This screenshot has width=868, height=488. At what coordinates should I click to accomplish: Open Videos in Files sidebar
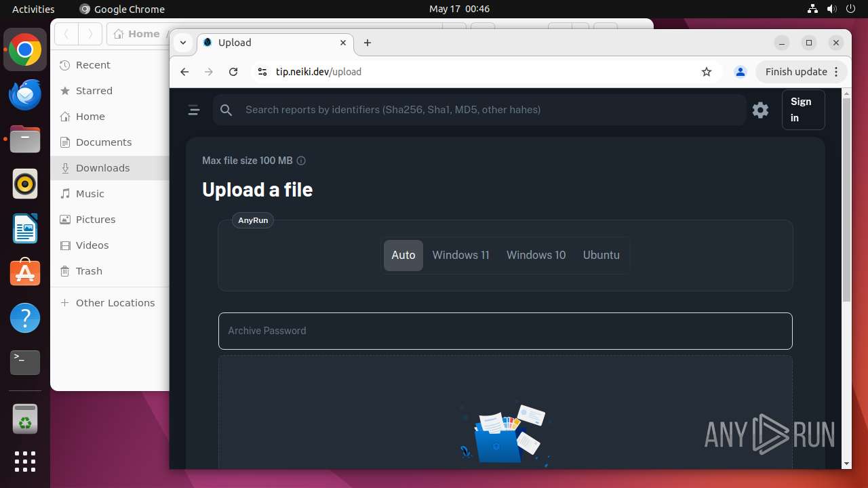[110, 245]
